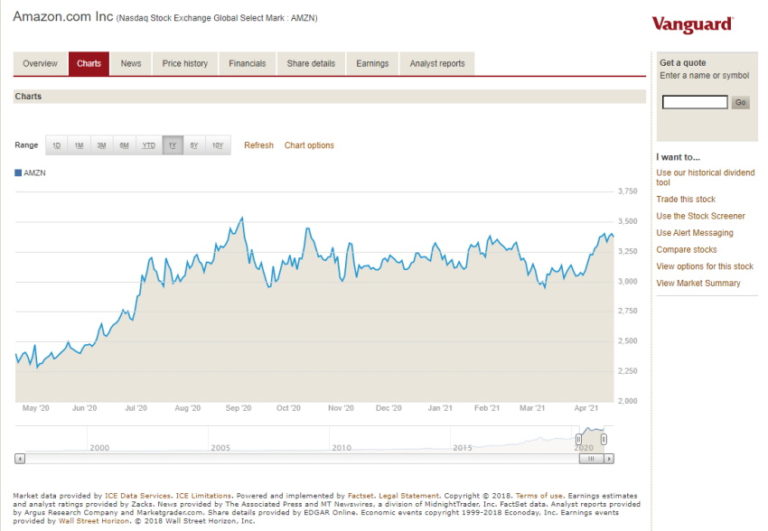Open the Overview tab
768x531 pixels.
[40, 64]
